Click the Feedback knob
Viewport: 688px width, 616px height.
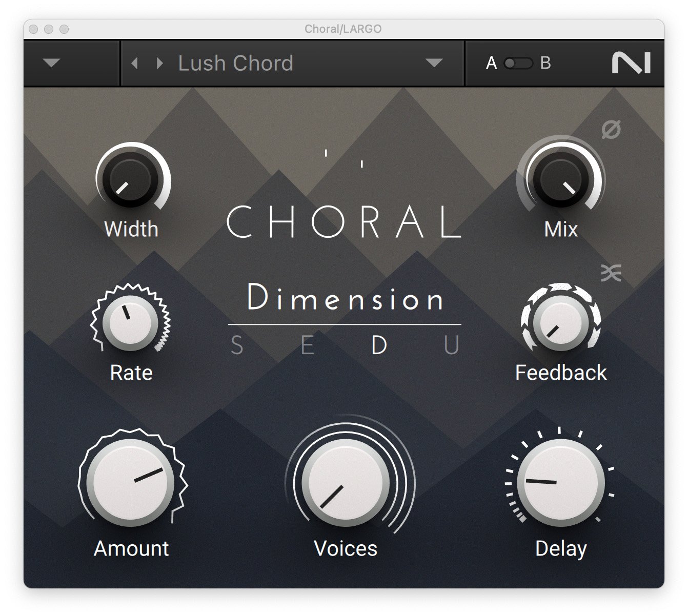pos(560,322)
